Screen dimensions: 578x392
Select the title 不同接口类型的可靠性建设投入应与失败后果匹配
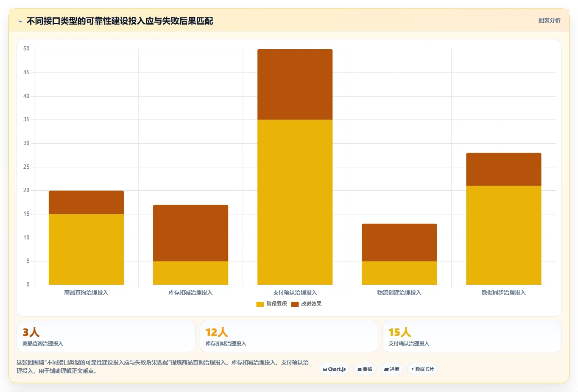tap(120, 21)
